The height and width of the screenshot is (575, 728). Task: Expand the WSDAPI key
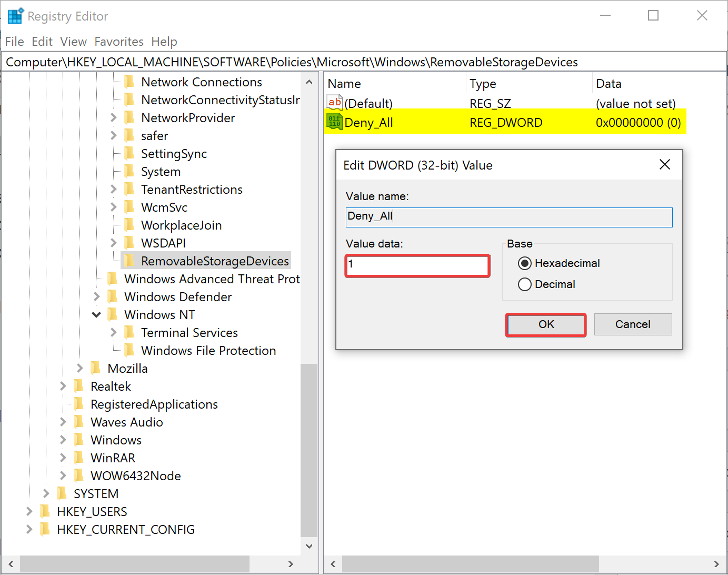coord(113,243)
